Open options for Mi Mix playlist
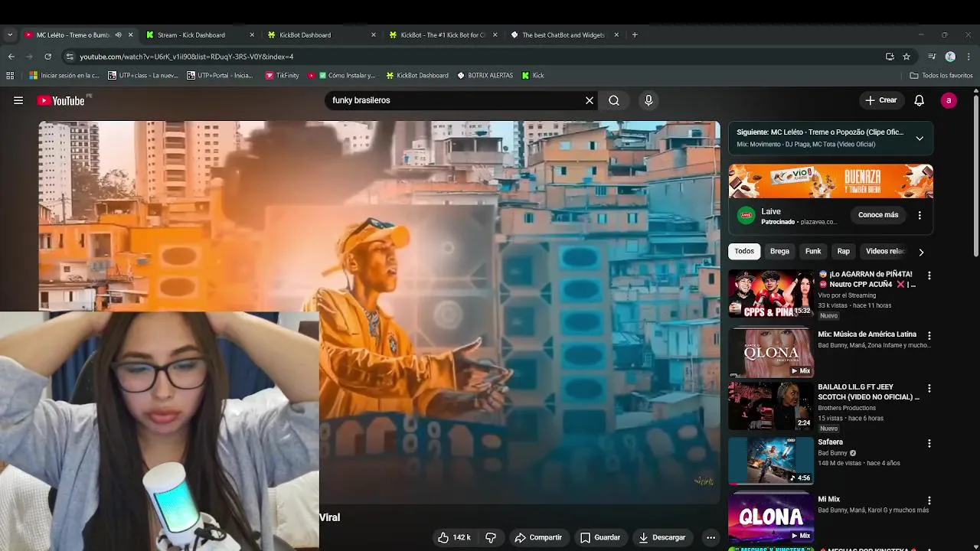Screen dimensions: 980x551 pos(929,501)
